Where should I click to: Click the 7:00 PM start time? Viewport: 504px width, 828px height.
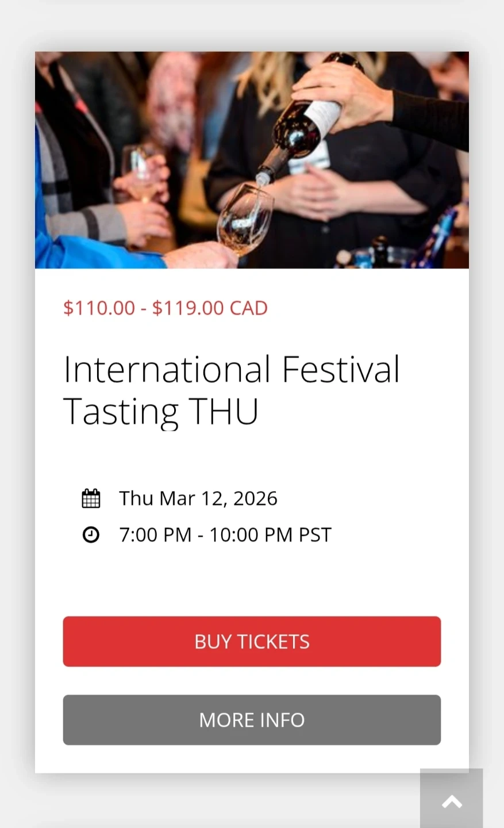coord(155,535)
